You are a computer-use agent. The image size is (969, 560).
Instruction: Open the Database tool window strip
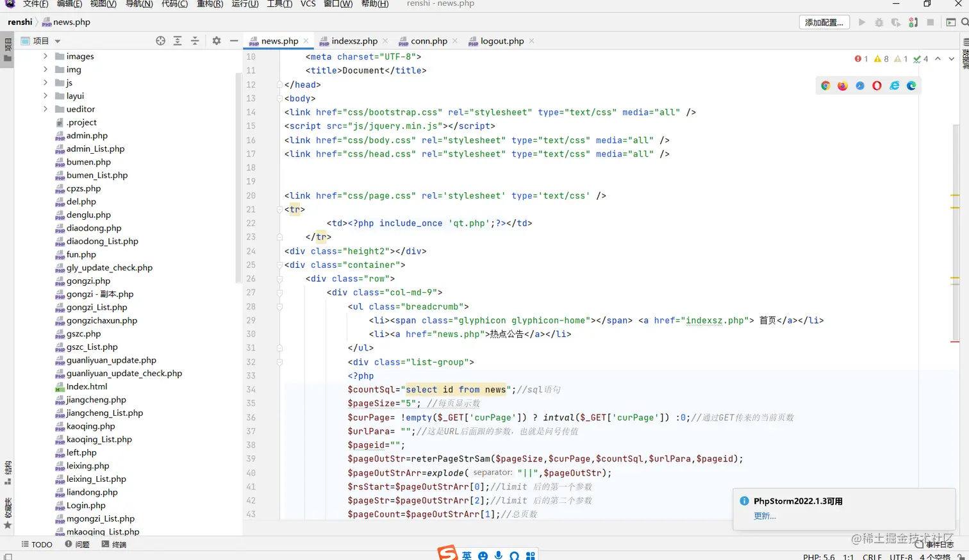[965, 54]
